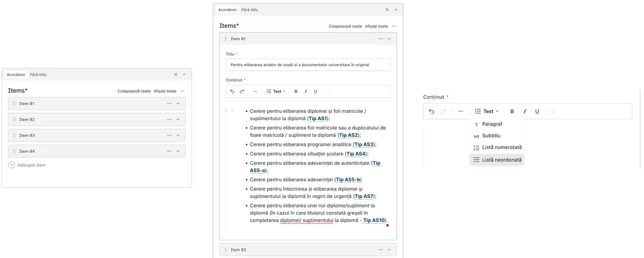Screen dimensions: 644x258
Task: Click Colapsează toate in the middle panel
Action: (x=345, y=26)
